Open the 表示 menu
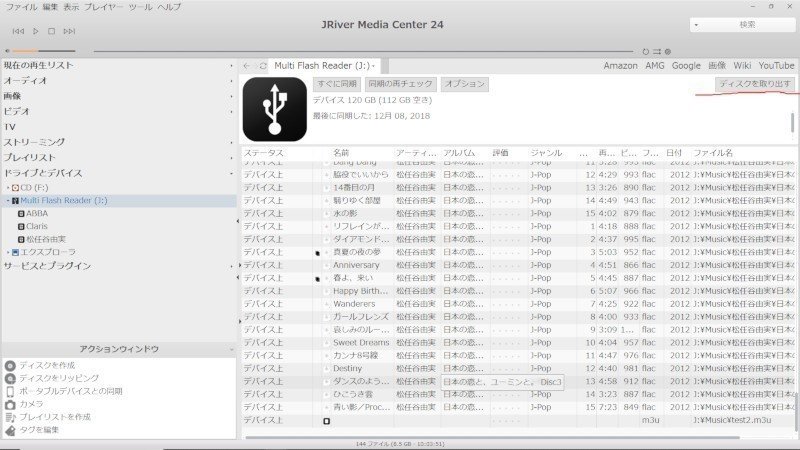The height and width of the screenshot is (450, 800). 71,7
